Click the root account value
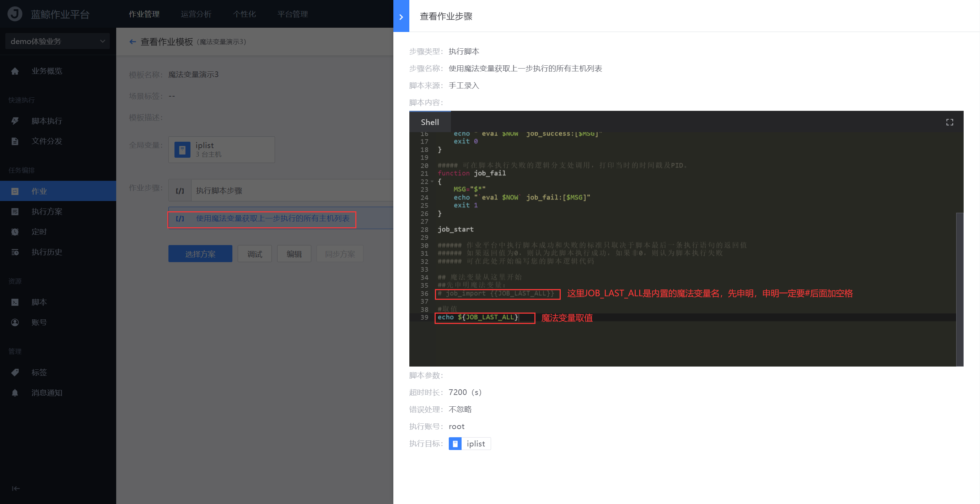 457,427
